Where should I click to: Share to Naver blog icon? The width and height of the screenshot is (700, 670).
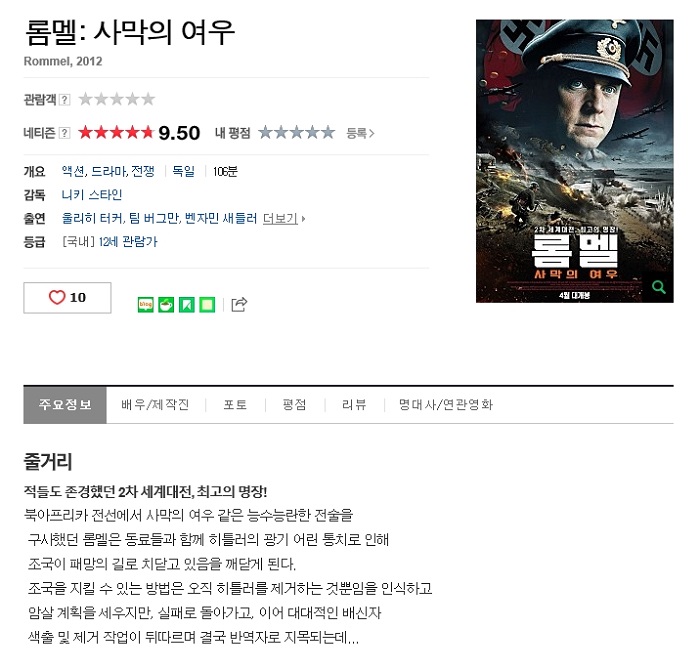pyautogui.click(x=146, y=304)
